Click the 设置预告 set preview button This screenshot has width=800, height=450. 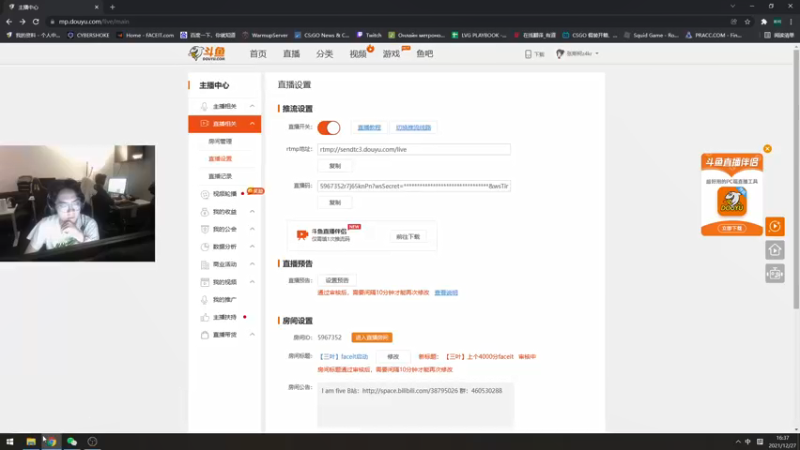(x=337, y=280)
